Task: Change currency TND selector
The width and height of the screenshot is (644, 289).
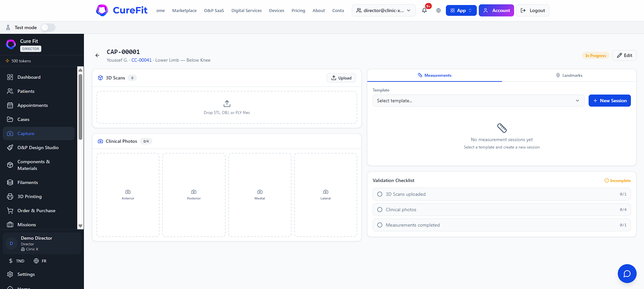Action: coord(16,261)
